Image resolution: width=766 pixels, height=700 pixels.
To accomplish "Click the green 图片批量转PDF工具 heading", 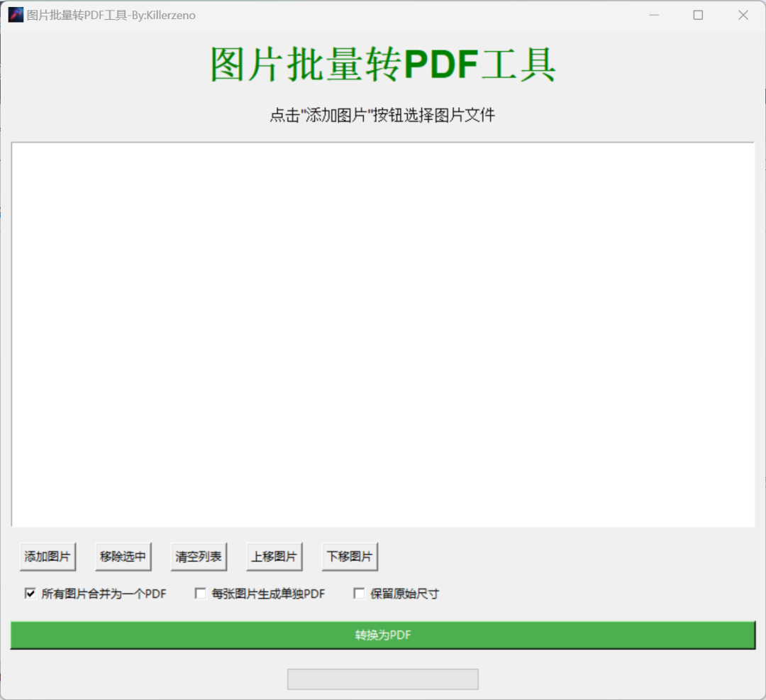I will coord(383,65).
